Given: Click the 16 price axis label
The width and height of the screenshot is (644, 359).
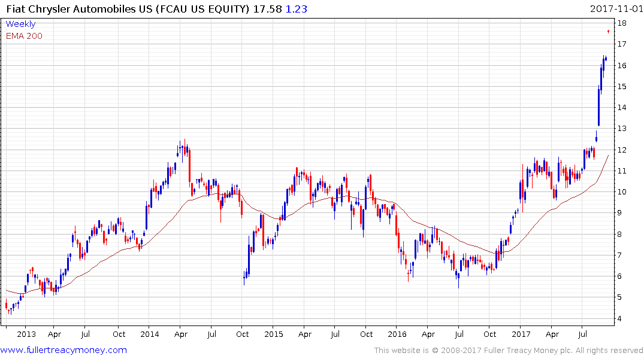Looking at the screenshot, I should pyautogui.click(x=622, y=66).
